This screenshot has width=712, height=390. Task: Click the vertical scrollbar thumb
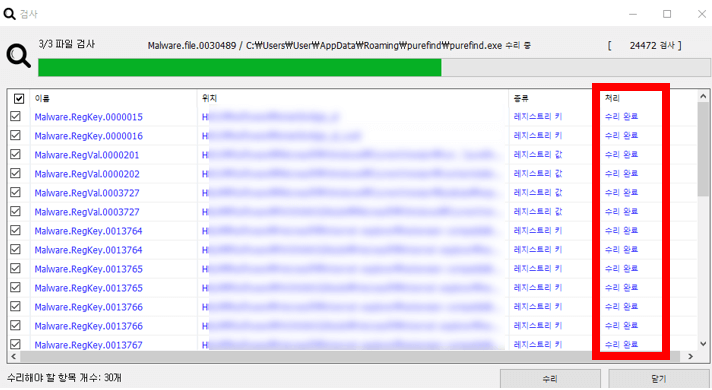coord(703,149)
